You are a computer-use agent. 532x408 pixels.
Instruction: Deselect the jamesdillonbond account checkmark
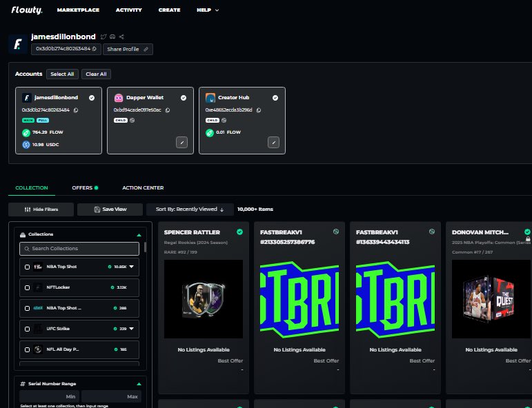pos(92,98)
